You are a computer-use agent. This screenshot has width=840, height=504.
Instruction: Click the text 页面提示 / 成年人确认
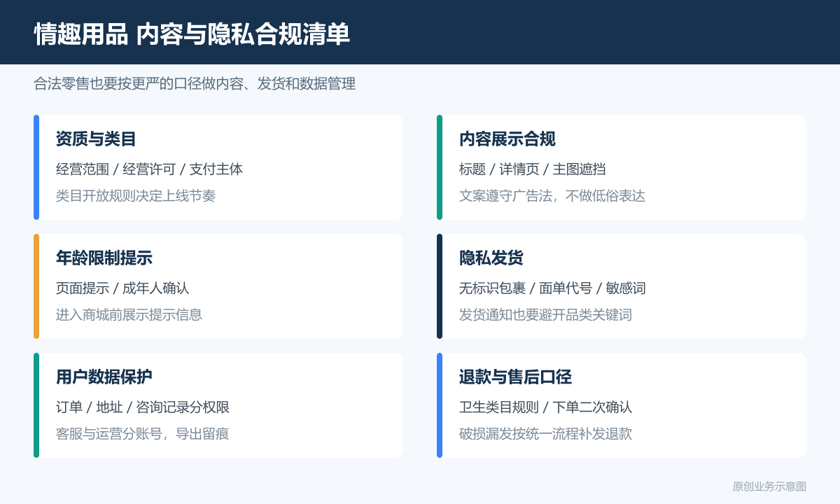pos(122,288)
